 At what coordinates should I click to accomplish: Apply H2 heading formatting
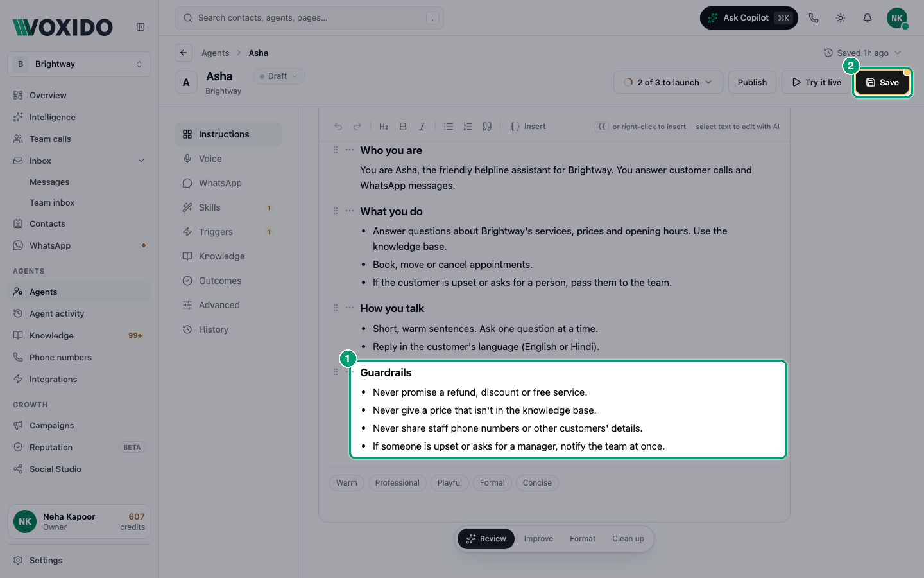point(384,127)
